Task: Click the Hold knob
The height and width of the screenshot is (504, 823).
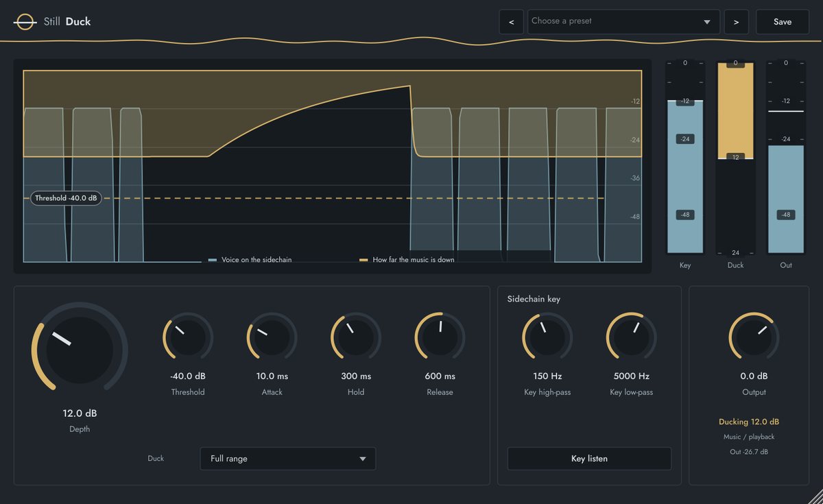Action: [x=356, y=338]
